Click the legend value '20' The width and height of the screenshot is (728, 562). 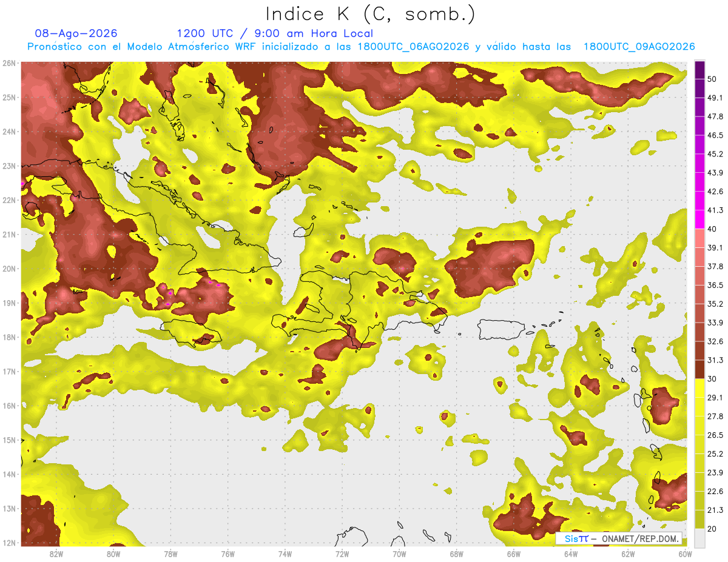tap(713, 529)
